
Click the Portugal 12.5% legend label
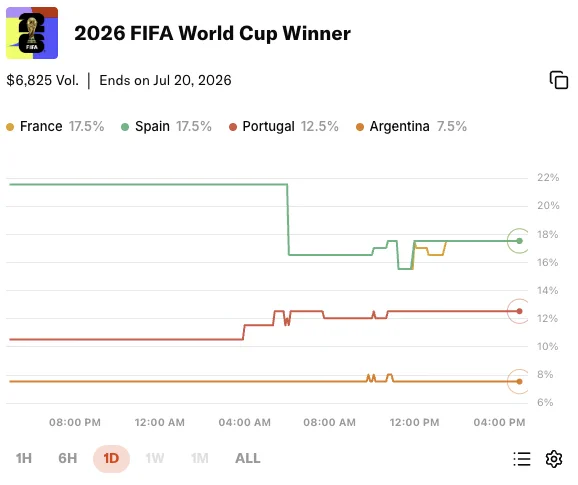point(290,126)
